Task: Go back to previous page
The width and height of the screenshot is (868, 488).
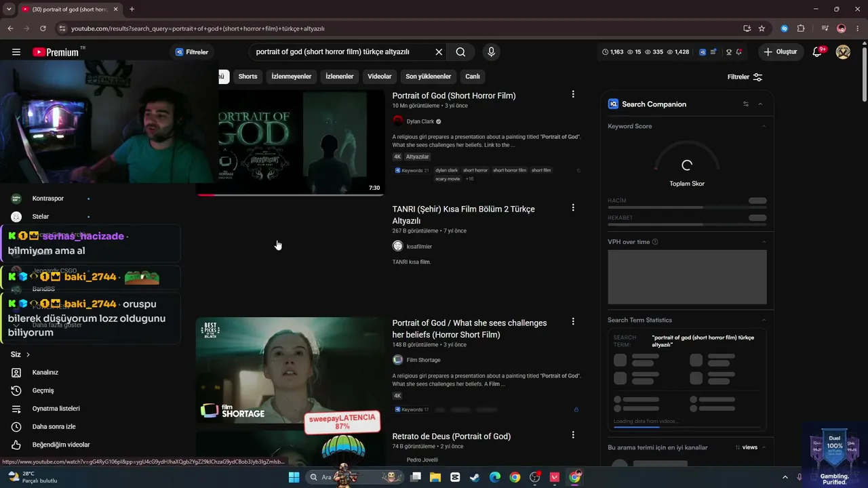Action: 10,28
